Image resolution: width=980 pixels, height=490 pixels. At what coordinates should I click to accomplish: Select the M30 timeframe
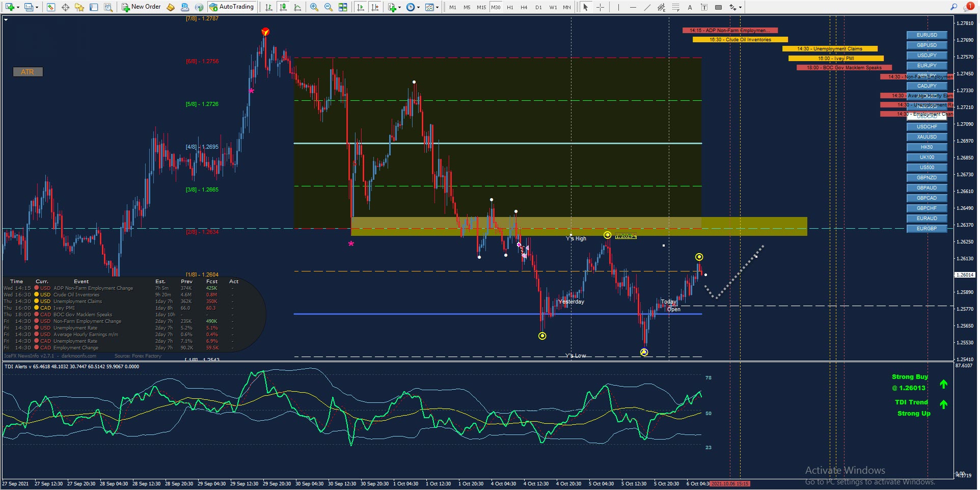[496, 7]
